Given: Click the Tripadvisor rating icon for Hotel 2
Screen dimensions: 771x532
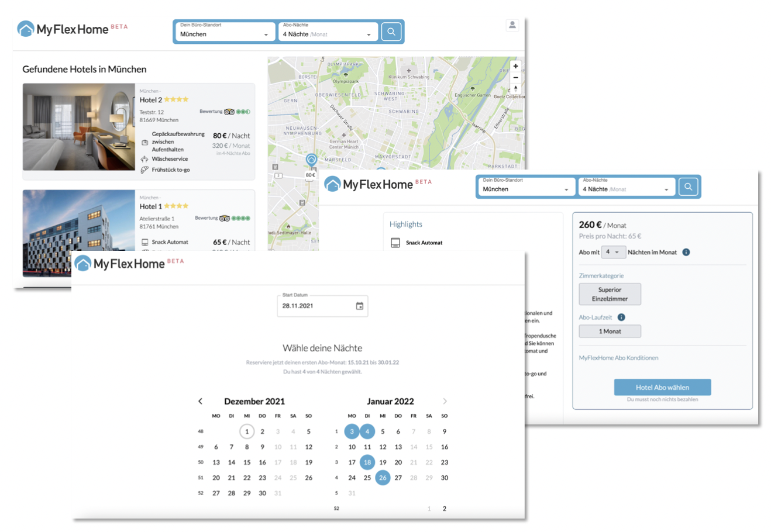Looking at the screenshot, I should tap(229, 112).
